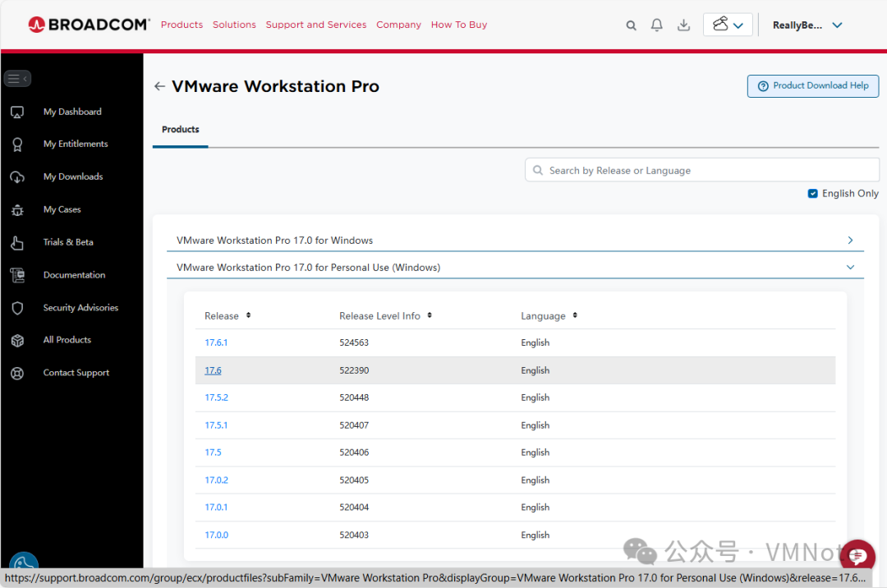Click the Release Level Info header
The image size is (887, 588).
(379, 316)
